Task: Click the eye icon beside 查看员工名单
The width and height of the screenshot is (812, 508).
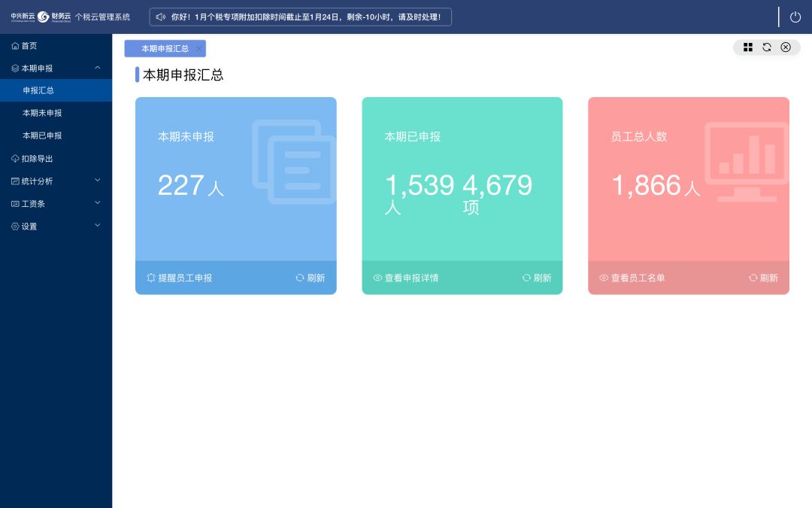Action: (x=604, y=278)
